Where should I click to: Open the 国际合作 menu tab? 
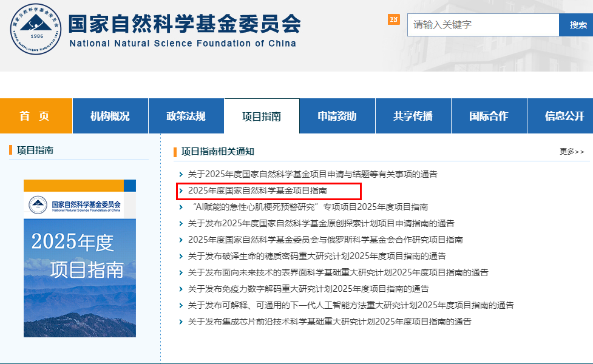(x=489, y=116)
